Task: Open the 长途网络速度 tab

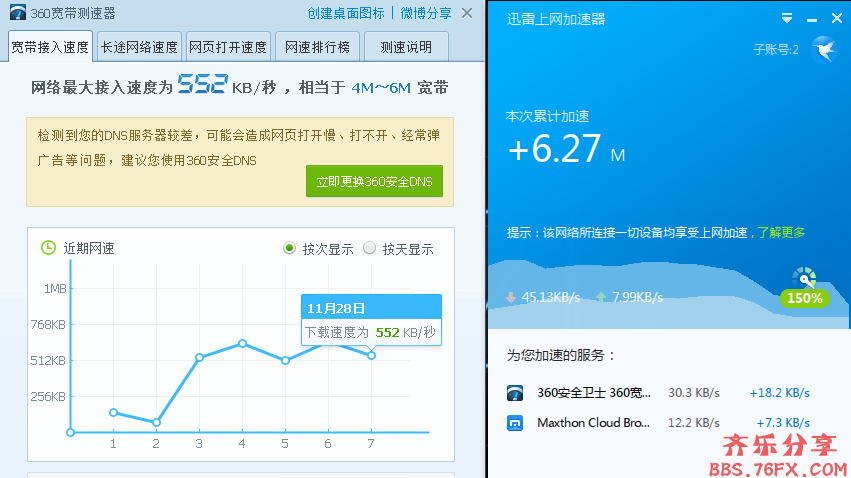Action: pos(139,47)
